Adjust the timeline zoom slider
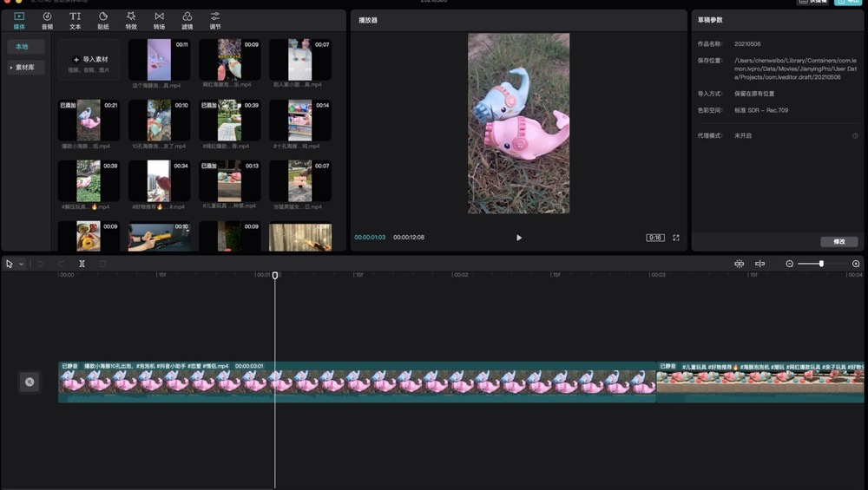The height and width of the screenshot is (490, 868). click(x=820, y=264)
